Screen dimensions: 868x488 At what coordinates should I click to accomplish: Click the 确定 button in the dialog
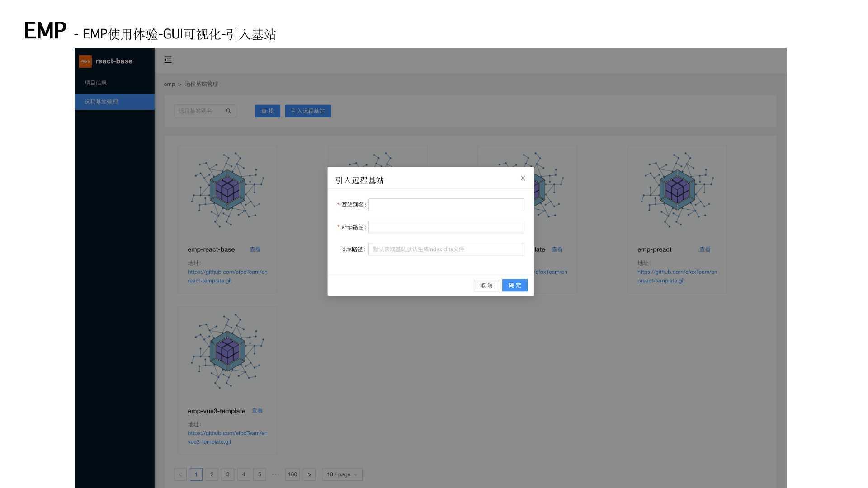tap(514, 285)
